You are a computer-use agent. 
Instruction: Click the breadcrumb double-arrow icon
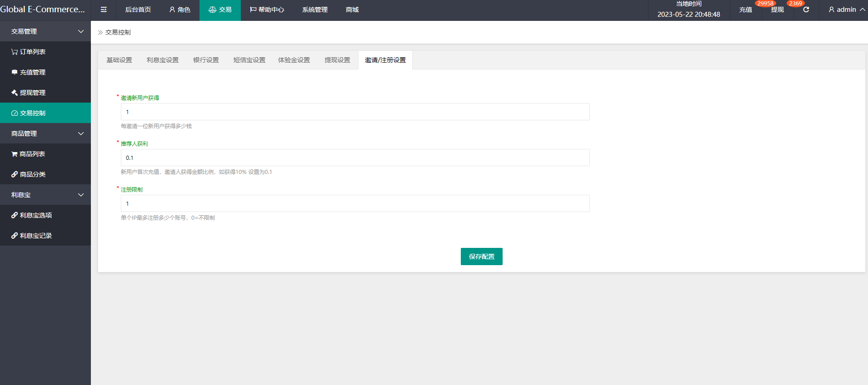pos(100,33)
